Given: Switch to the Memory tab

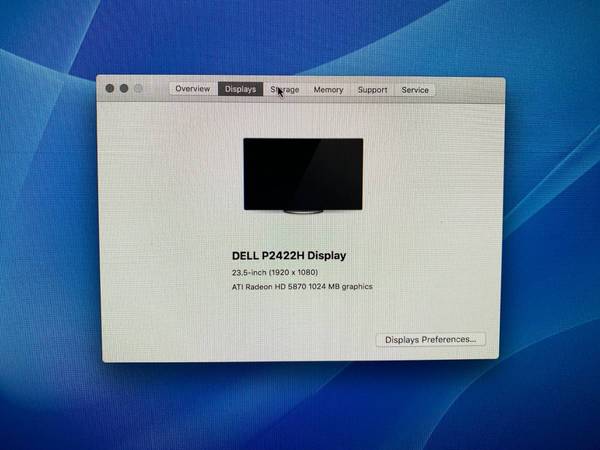Looking at the screenshot, I should click(328, 90).
